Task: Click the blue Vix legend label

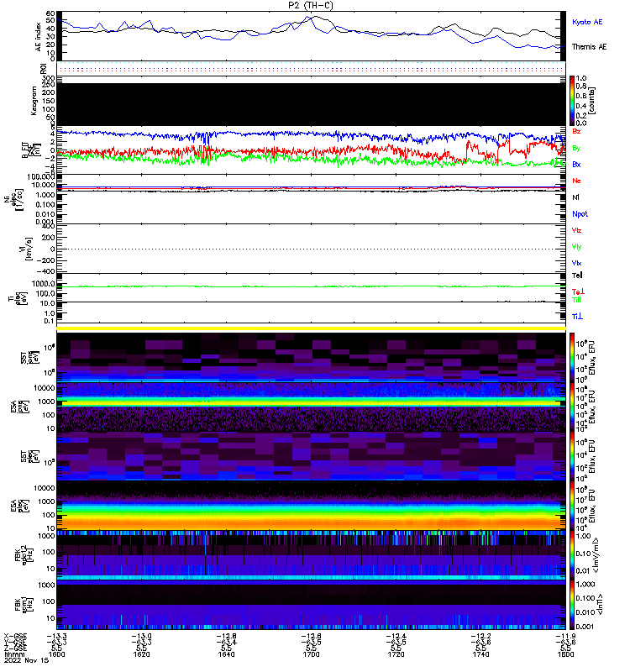Action: pyautogui.click(x=576, y=263)
